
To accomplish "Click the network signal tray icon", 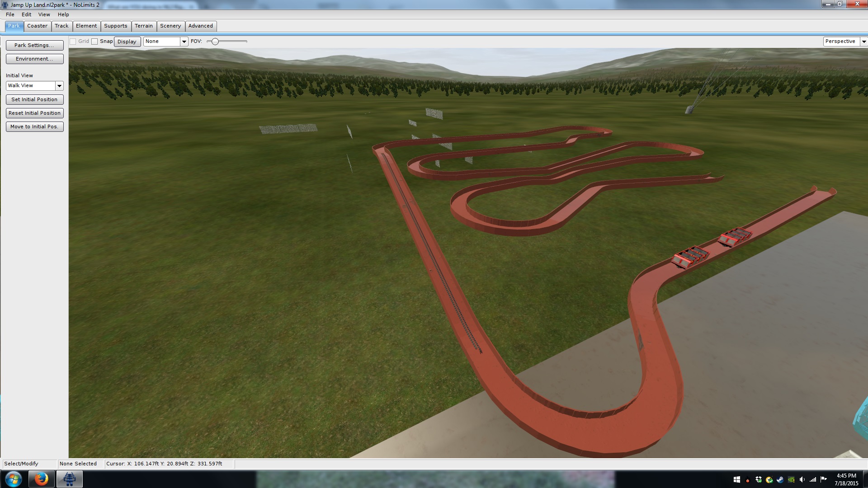I will [x=812, y=479].
